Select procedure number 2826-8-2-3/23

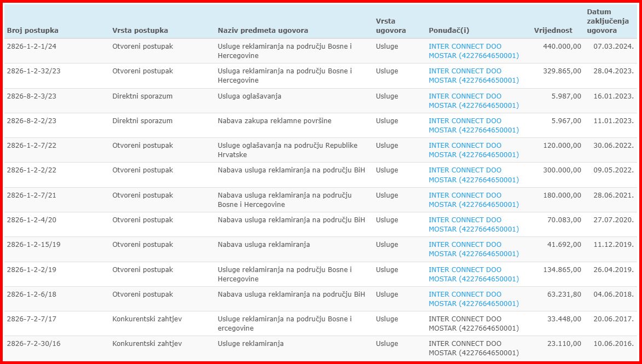pyautogui.click(x=32, y=96)
